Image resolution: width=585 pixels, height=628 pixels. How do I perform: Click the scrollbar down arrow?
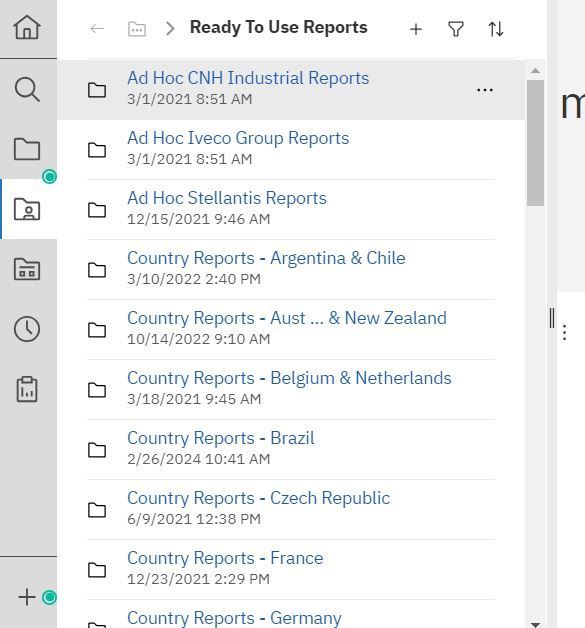click(x=535, y=624)
